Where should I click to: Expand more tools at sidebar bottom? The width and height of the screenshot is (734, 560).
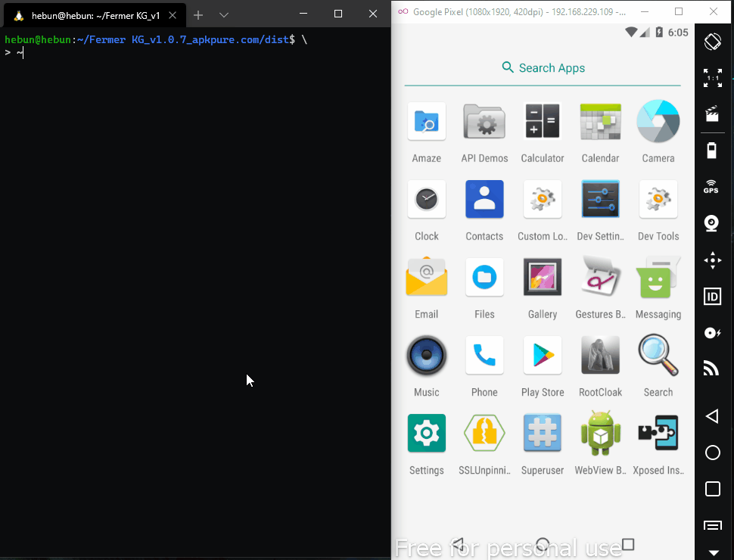(x=712, y=552)
